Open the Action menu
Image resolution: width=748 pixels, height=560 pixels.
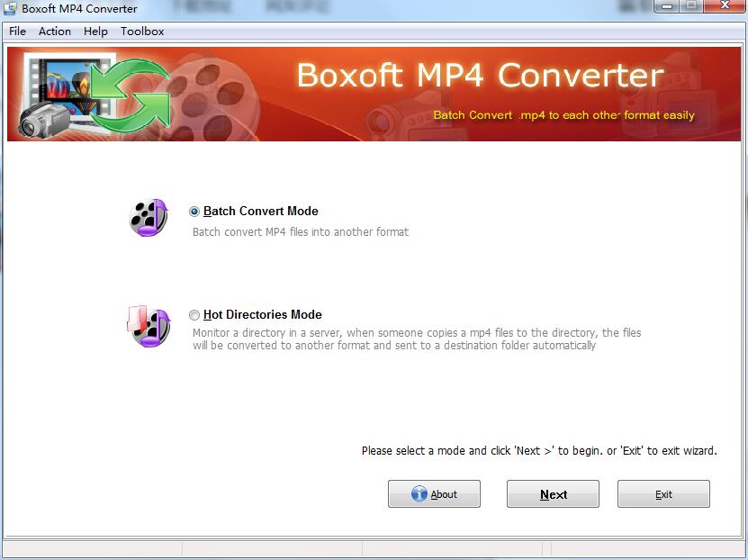coord(54,31)
